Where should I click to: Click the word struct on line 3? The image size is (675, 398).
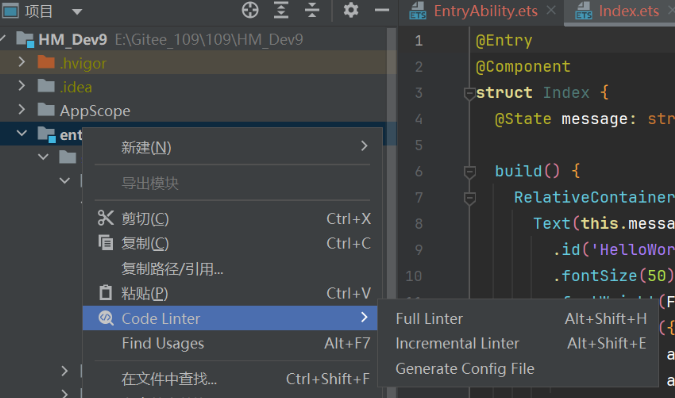pos(504,93)
